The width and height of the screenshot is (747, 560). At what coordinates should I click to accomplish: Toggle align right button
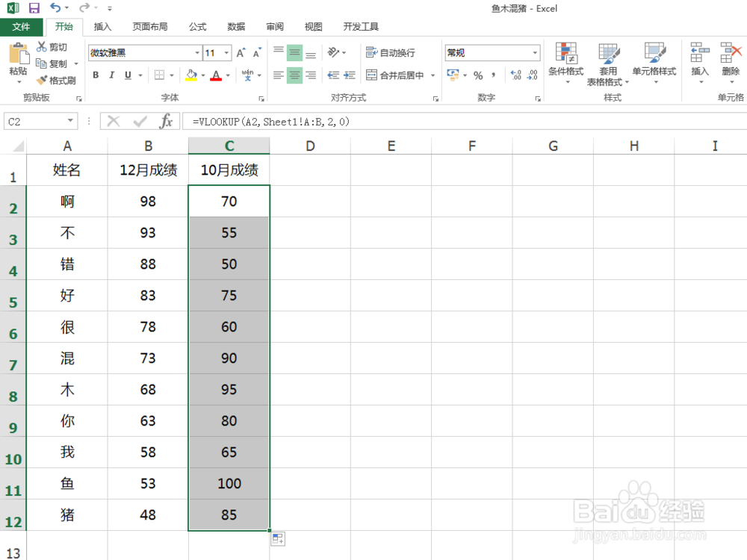tap(311, 75)
